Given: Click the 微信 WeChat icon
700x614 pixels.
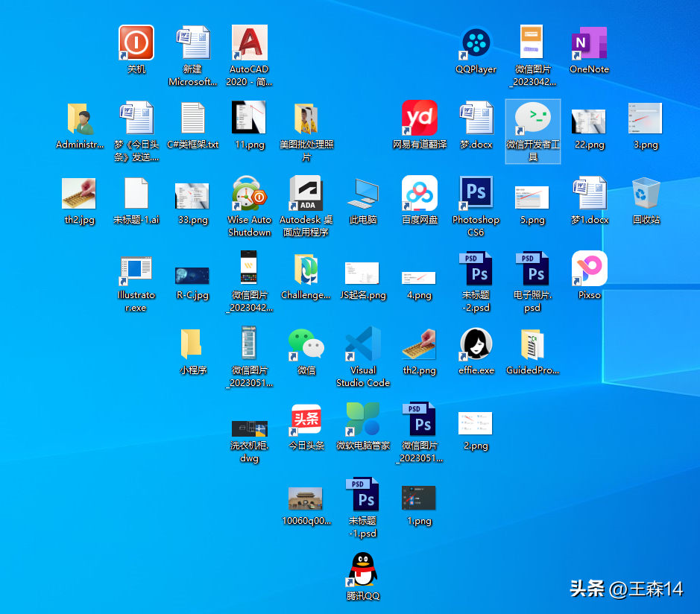Looking at the screenshot, I should pyautogui.click(x=306, y=344).
